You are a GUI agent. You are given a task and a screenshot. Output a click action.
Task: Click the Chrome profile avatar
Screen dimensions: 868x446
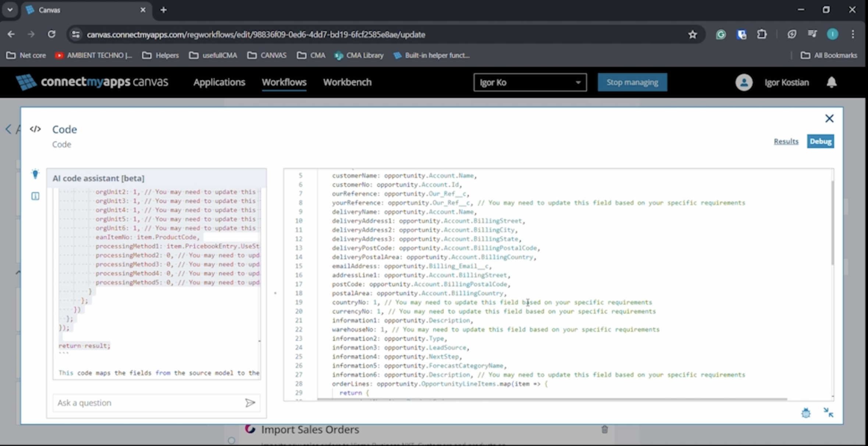(833, 35)
